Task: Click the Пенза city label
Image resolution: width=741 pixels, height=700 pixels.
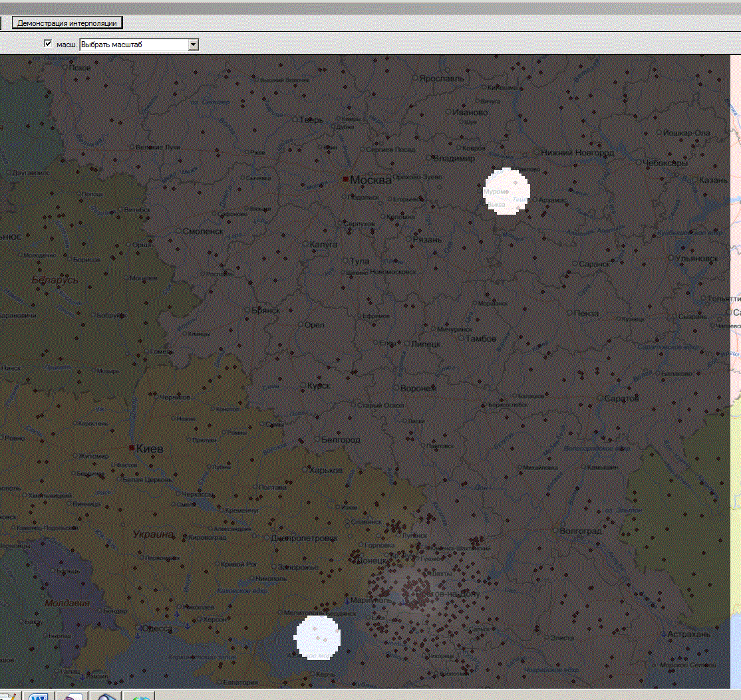Action: click(587, 313)
